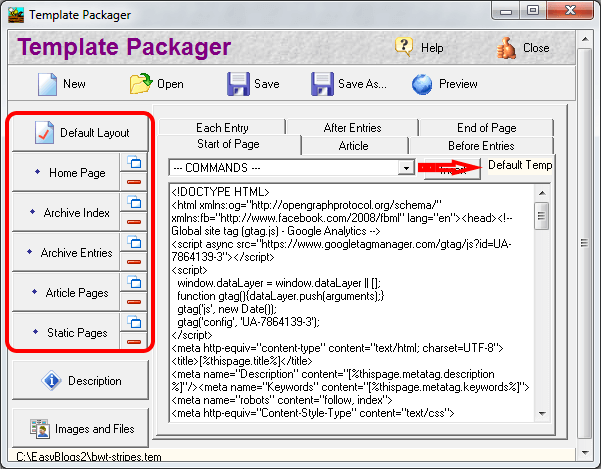
Task: Click the code editor's scroll up arrow
Action: [542, 193]
